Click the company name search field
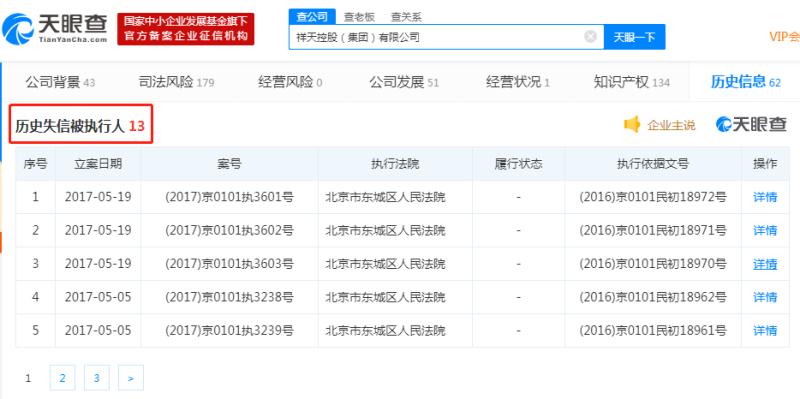Screen dimensions: 800x399 coord(446,37)
